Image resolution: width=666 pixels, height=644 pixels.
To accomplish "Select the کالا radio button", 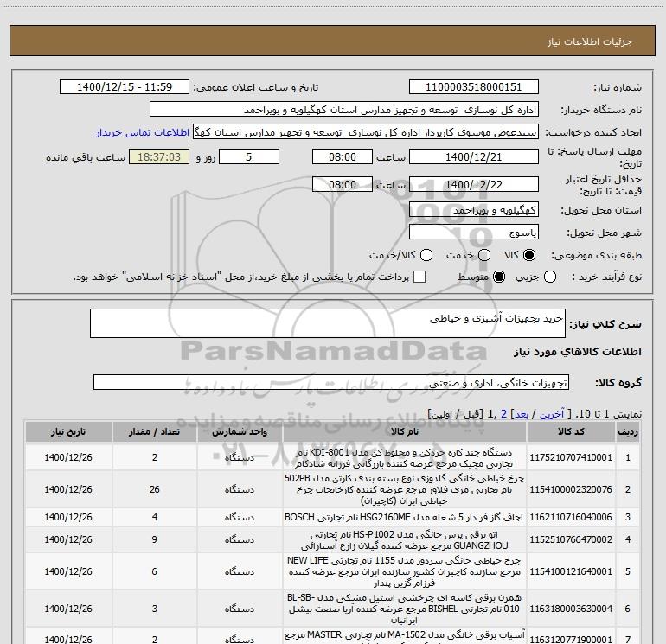I will click(529, 255).
